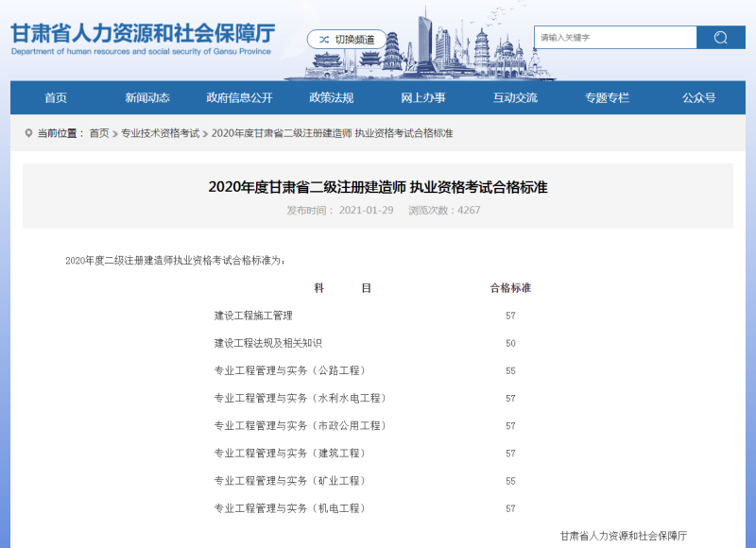
Task: Open 政府信息公开 government information disclosure
Action: (237, 97)
